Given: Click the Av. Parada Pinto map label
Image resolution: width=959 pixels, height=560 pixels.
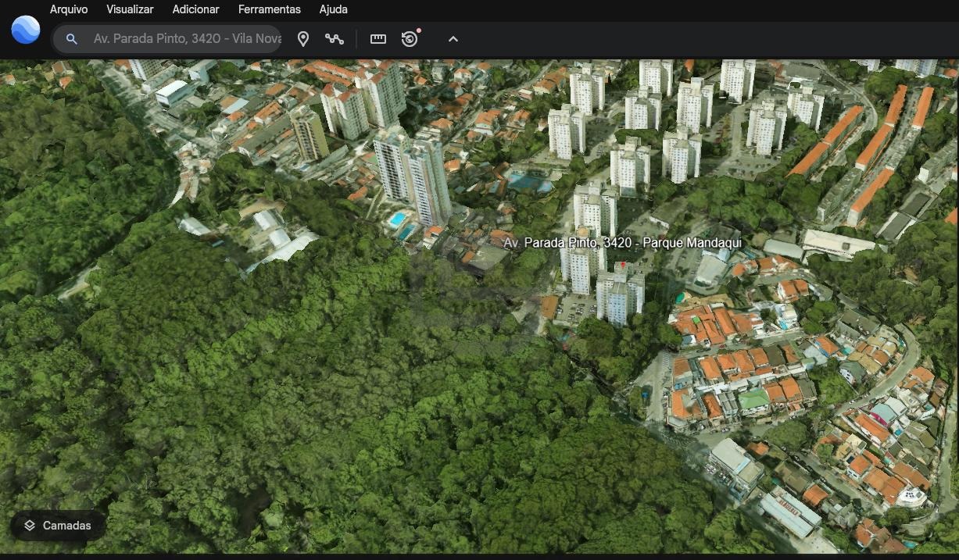Looking at the screenshot, I should coord(622,243).
